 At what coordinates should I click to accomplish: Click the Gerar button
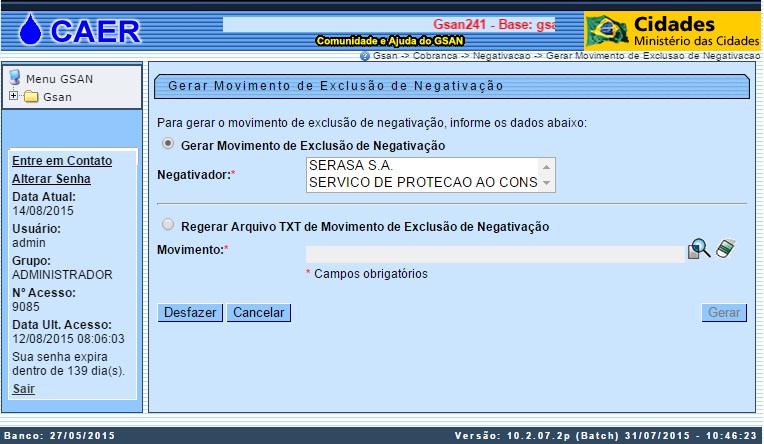(x=724, y=312)
